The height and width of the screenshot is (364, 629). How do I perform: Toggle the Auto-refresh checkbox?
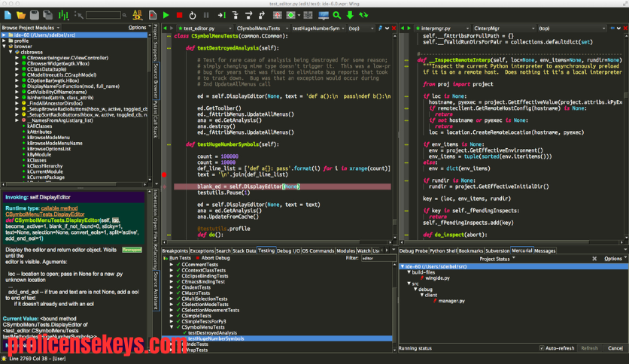pyautogui.click(x=542, y=348)
